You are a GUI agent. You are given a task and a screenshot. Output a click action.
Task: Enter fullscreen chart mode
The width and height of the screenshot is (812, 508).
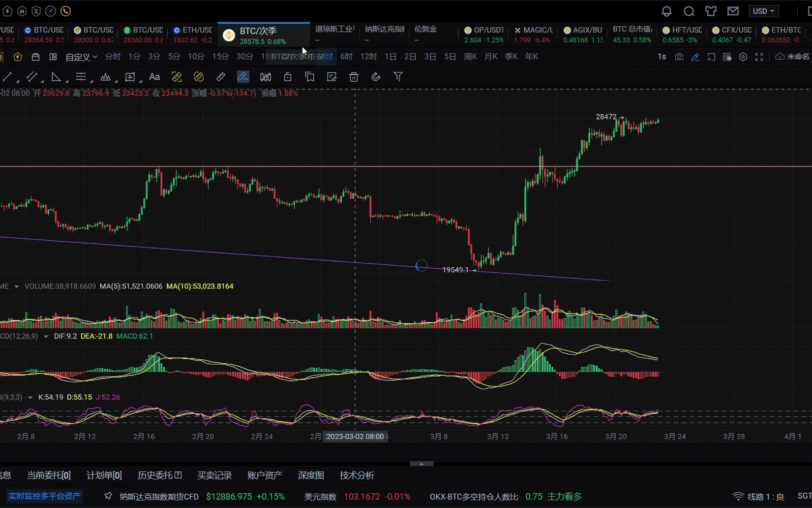(759, 57)
